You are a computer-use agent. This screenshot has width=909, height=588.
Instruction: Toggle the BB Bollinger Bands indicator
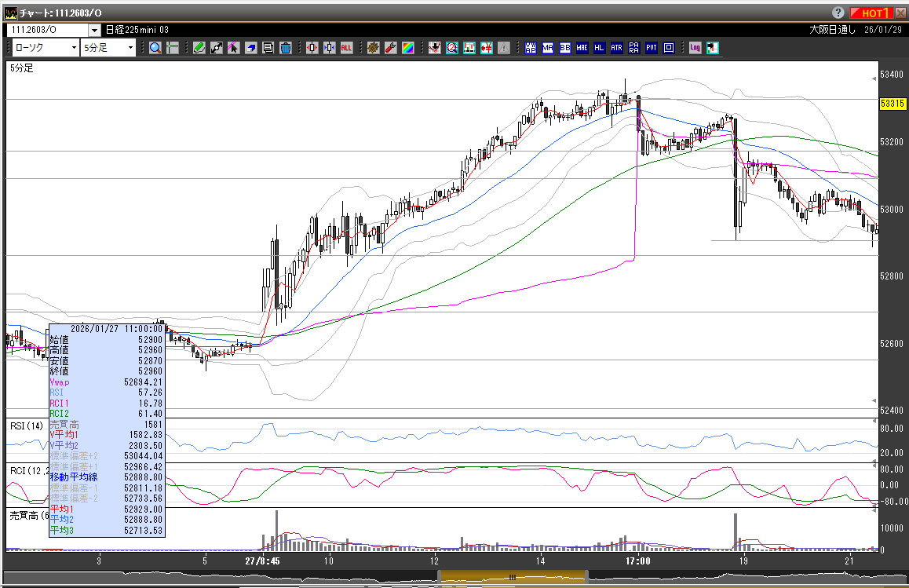[x=564, y=48]
